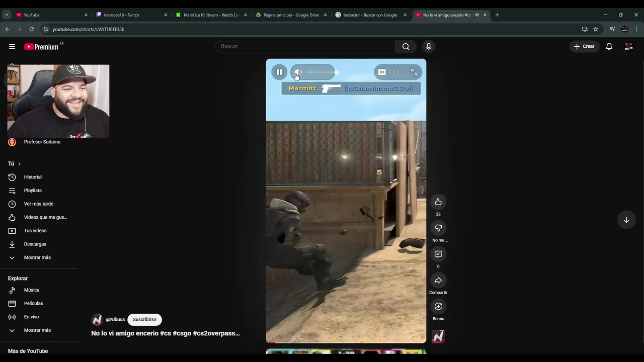Viewport: 644px width, 362px height.
Task: Adjust the Short's volume slider
Action: (x=322, y=72)
